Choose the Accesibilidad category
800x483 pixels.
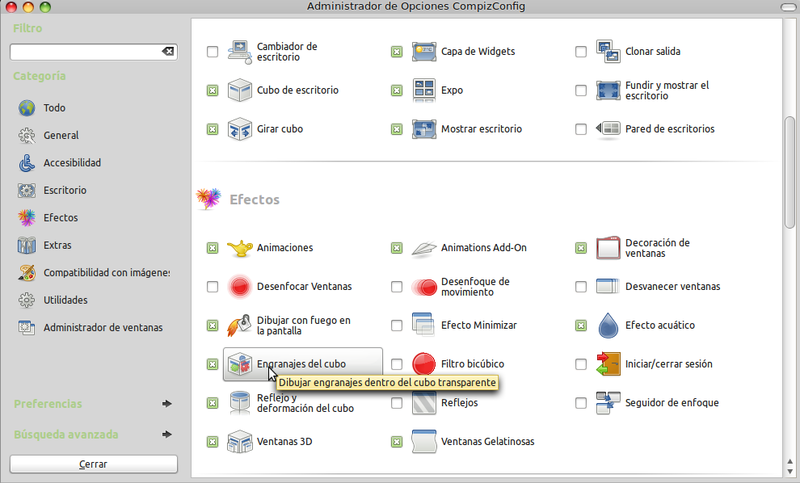point(71,162)
